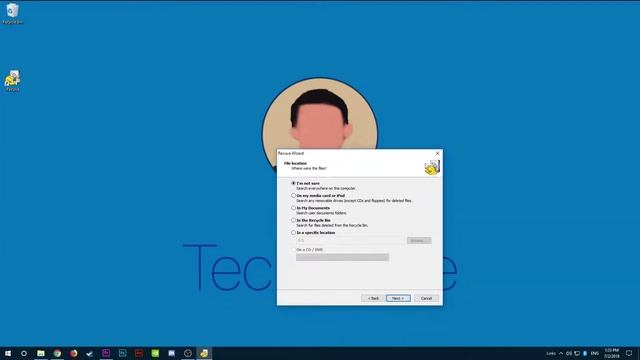
Task: Pick "In the Recycle Bin" option
Action: tap(293, 220)
